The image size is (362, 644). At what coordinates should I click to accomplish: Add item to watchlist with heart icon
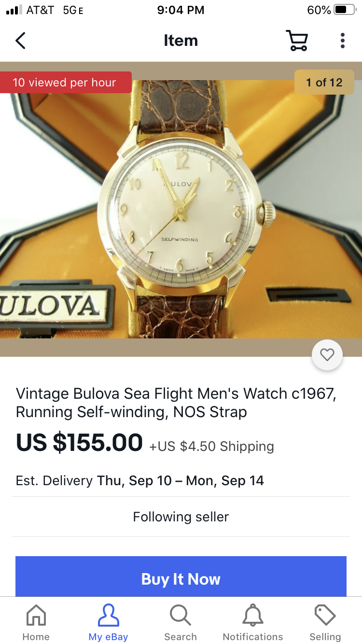[327, 355]
